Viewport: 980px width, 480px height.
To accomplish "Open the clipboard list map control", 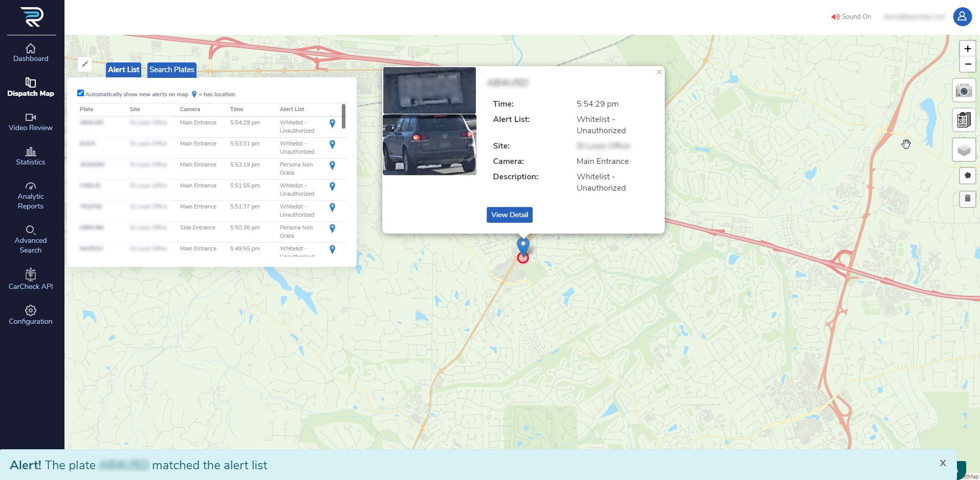I will pos(964,120).
